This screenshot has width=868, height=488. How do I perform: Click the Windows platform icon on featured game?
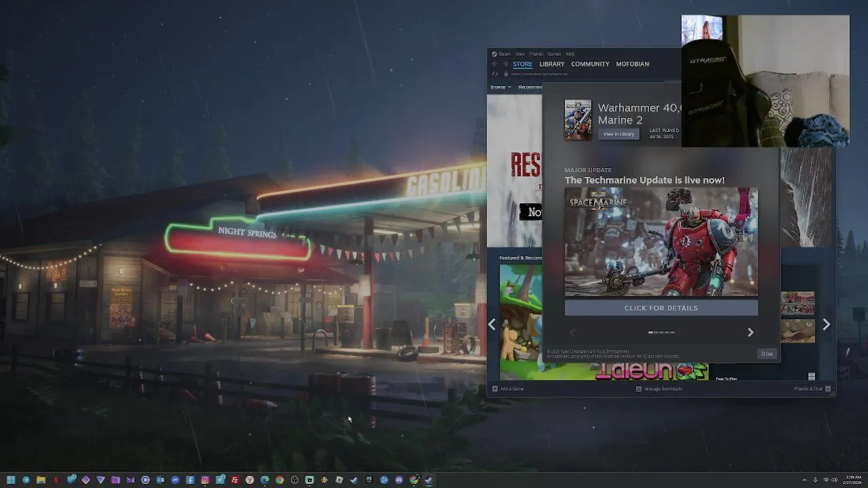(x=811, y=377)
